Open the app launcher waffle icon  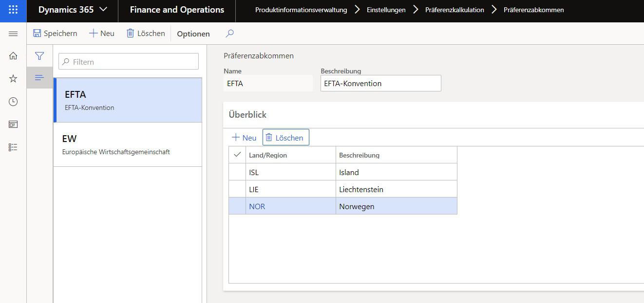pos(13,10)
